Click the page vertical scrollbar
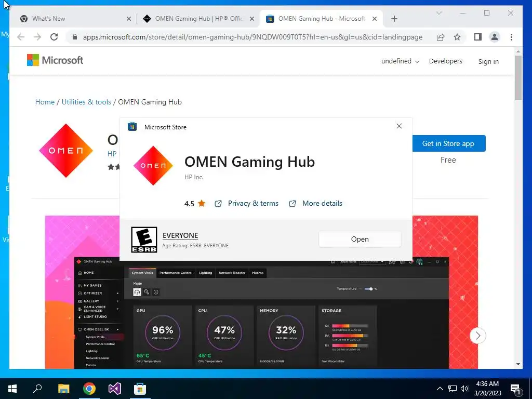 coord(518,78)
